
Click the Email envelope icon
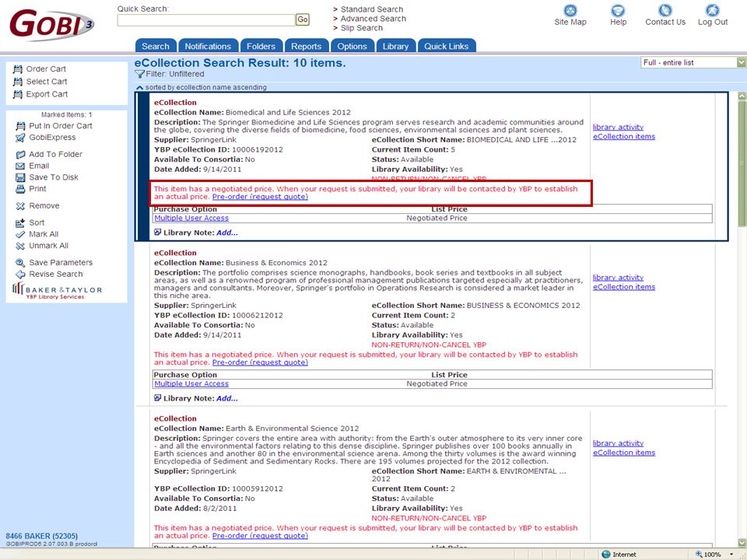coord(20,166)
